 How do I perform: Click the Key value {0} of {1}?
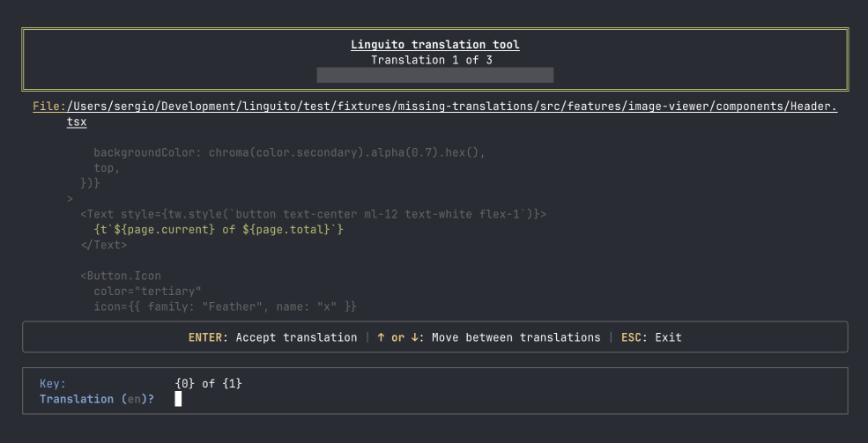coord(209,383)
